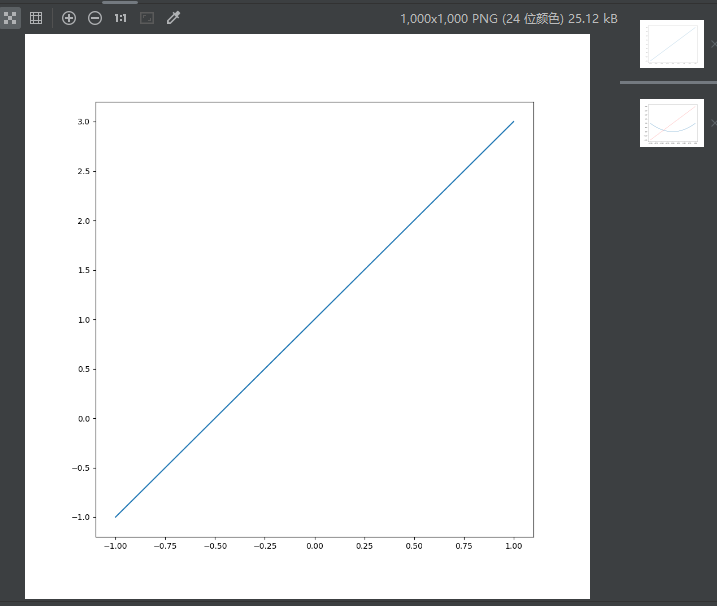Close the second plot thumbnail
Viewport: 717px width, 606px height.
pos(714,123)
